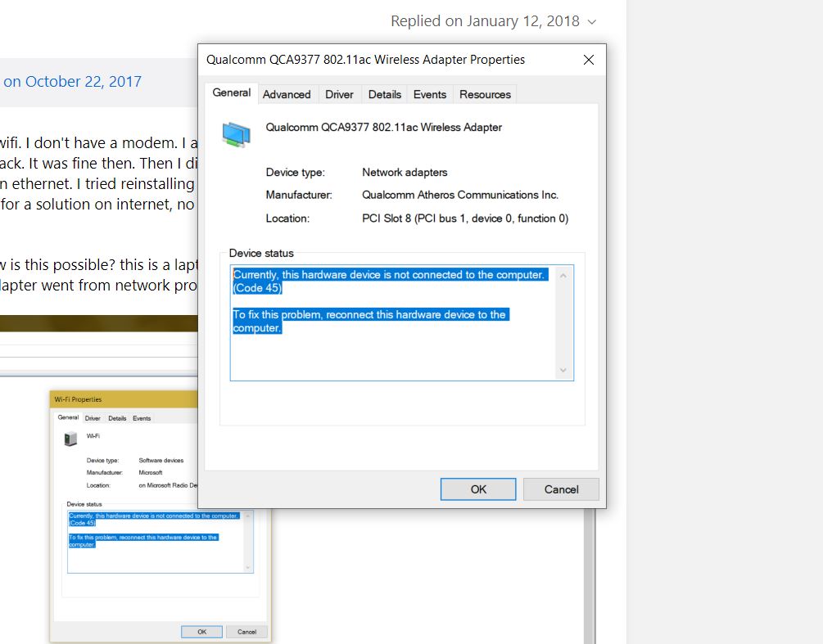The height and width of the screenshot is (644, 823).
Task: Click the 'Replied on January 12, 2018' text
Action: click(x=485, y=21)
